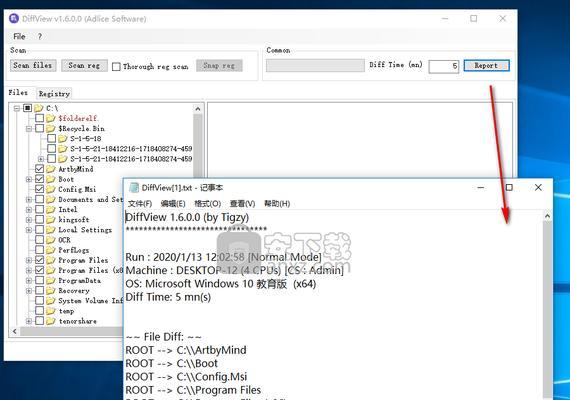Expand the Program Files tree node
This screenshot has width=570, height=400.
29,260
